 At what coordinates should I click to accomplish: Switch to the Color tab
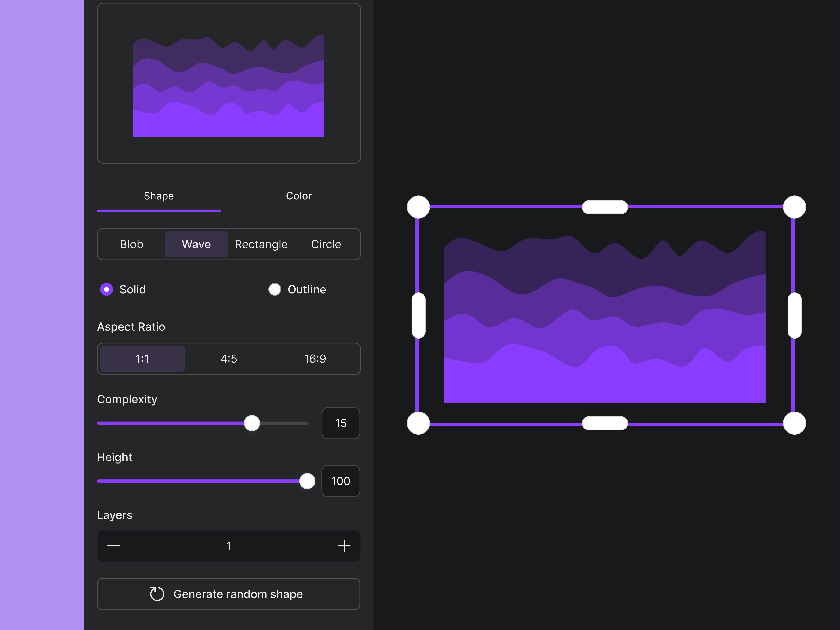pyautogui.click(x=298, y=196)
